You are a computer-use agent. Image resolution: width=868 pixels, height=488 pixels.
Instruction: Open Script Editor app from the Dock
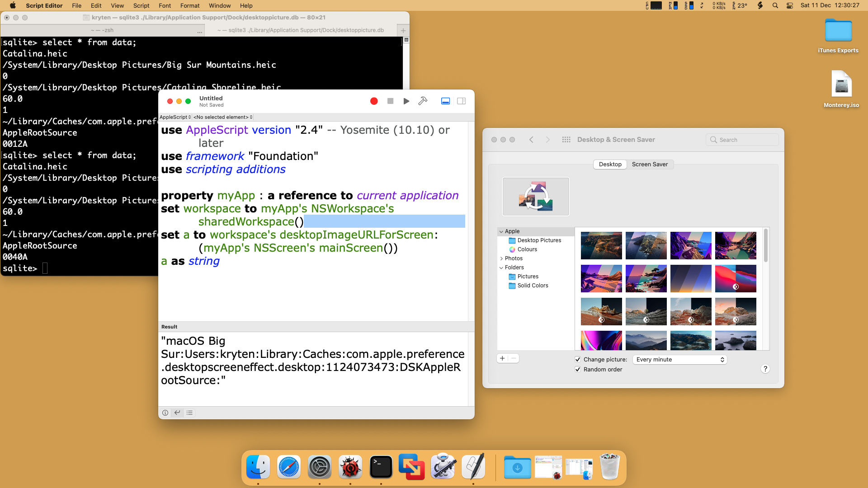tap(474, 467)
